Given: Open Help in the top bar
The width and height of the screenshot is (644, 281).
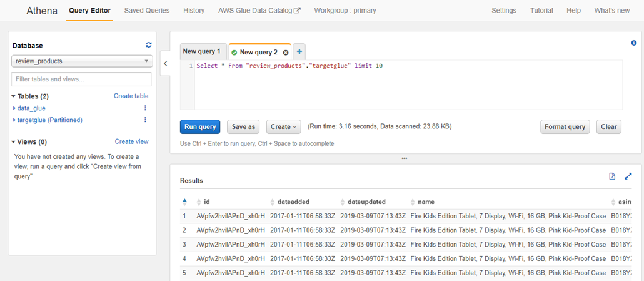Looking at the screenshot, I should pos(573,10).
